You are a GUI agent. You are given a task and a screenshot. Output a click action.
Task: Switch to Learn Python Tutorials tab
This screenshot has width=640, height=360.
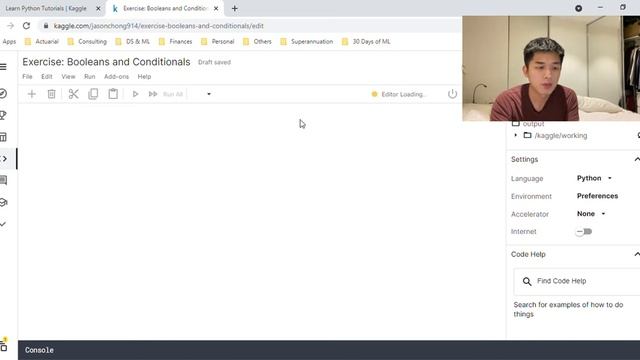click(x=46, y=9)
